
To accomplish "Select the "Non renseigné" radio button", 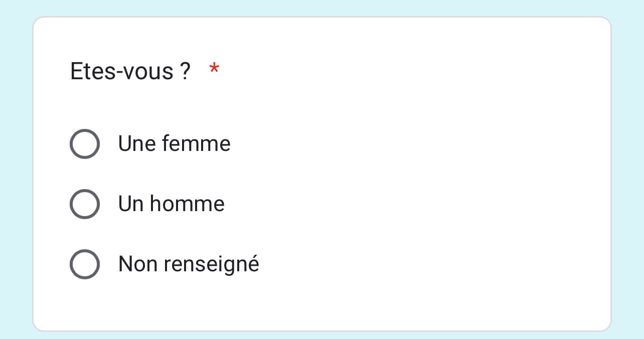I will click(84, 264).
